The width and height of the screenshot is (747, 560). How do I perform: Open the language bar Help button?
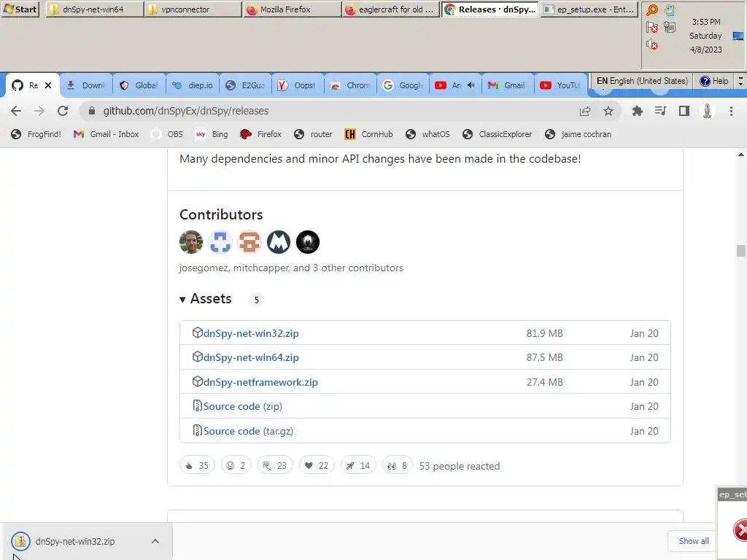click(x=713, y=81)
